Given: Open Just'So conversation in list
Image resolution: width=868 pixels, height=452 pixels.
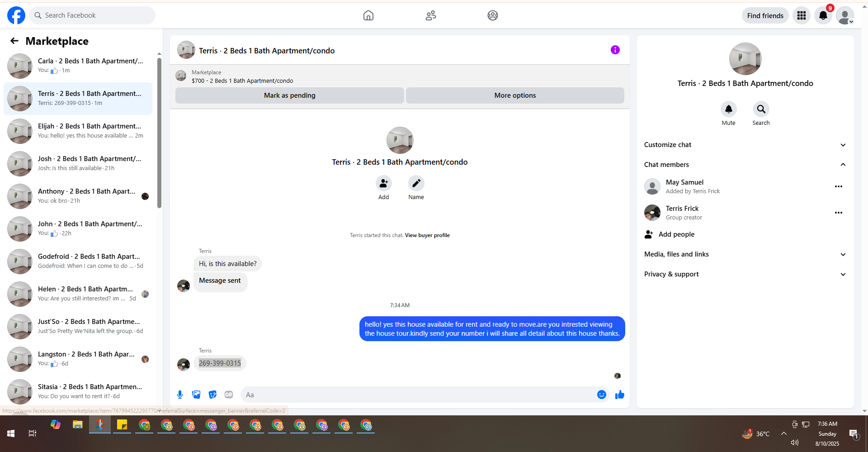Looking at the screenshot, I should pyautogui.click(x=78, y=327).
